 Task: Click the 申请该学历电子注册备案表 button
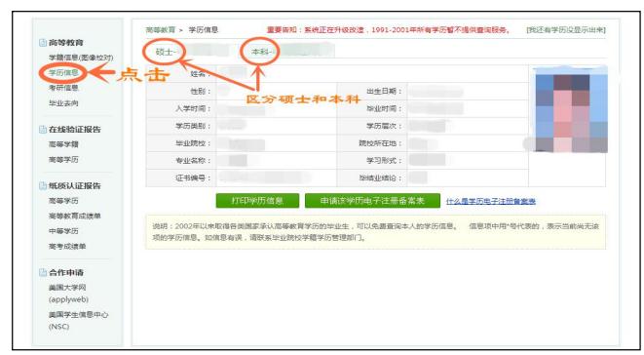coord(372,201)
